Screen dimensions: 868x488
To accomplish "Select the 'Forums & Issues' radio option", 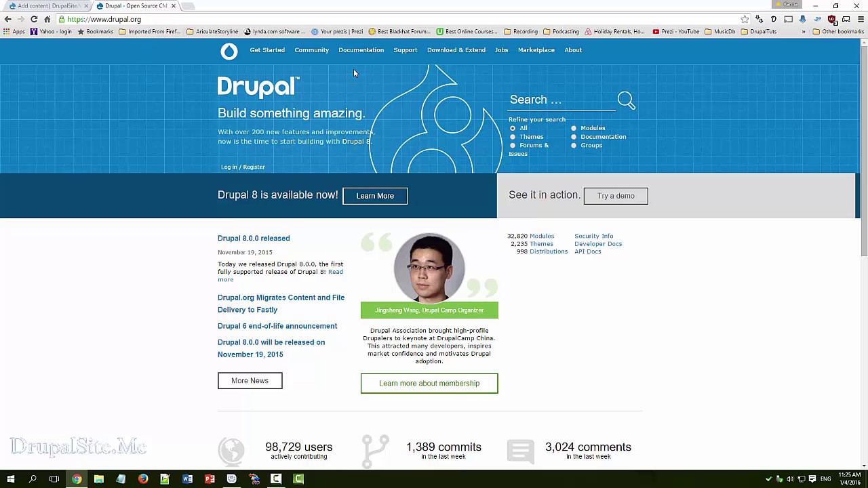I will [x=513, y=146].
